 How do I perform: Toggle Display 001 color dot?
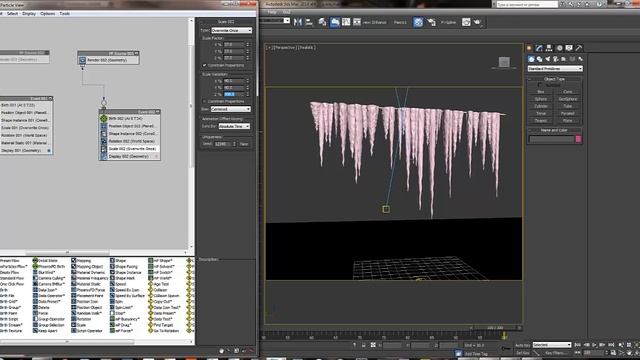pyautogui.click(x=49, y=151)
